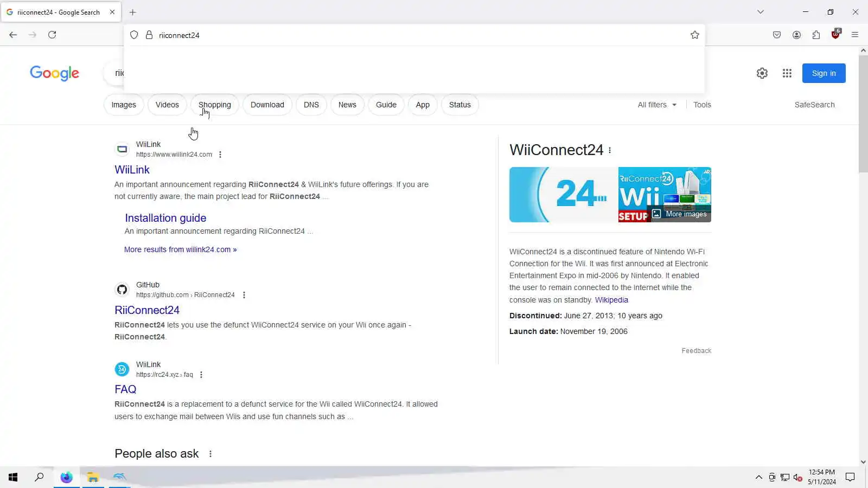The width and height of the screenshot is (868, 488).
Task: Filter results by Images
Action: click(124, 105)
